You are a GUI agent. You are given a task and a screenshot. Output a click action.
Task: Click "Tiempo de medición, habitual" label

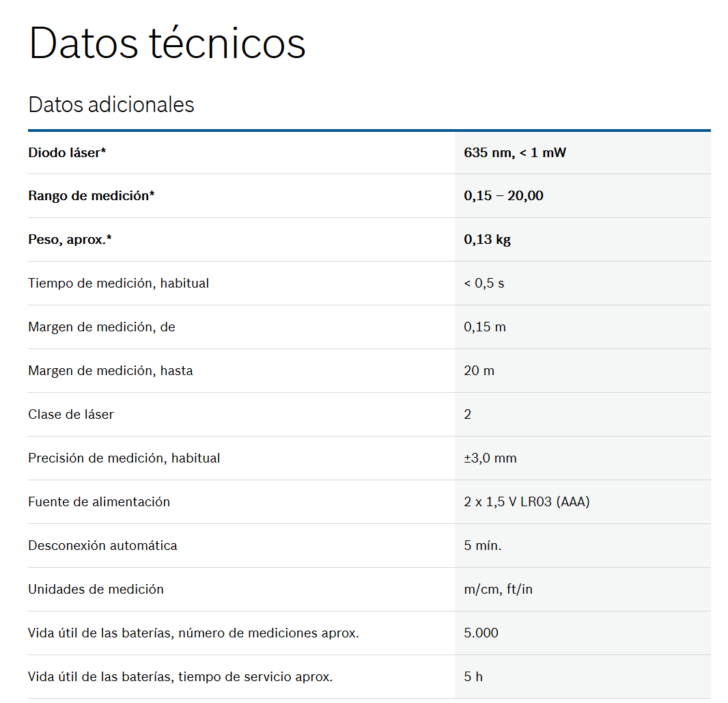[118, 284]
